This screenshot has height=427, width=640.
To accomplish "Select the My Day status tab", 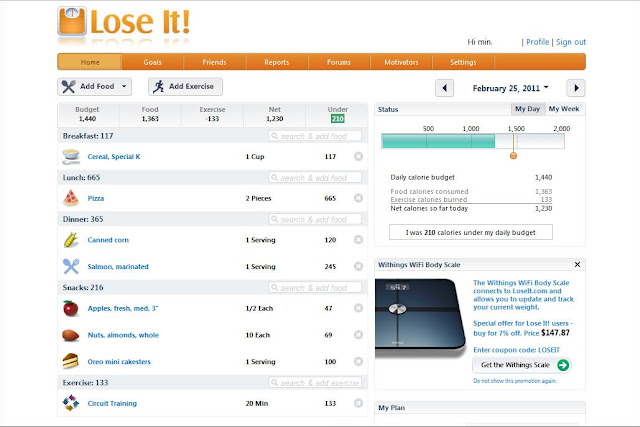I will (527, 109).
